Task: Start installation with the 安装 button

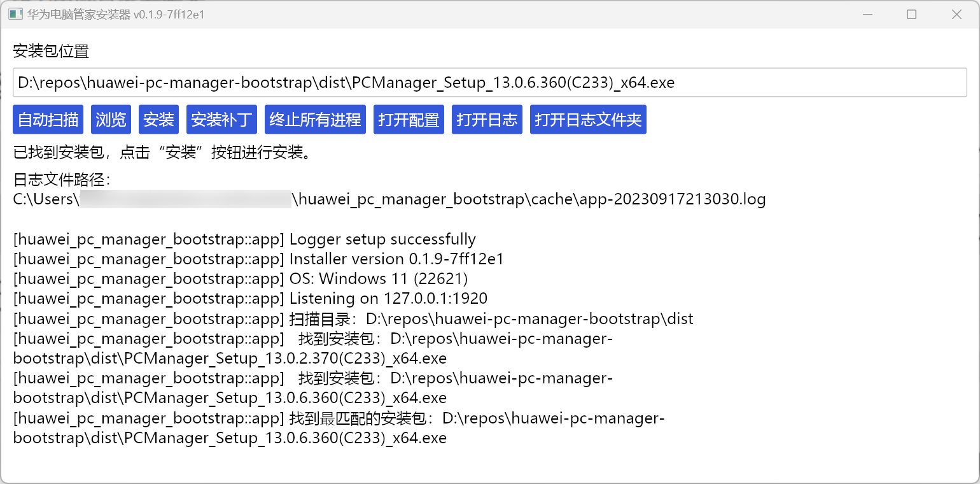Action: click(158, 120)
